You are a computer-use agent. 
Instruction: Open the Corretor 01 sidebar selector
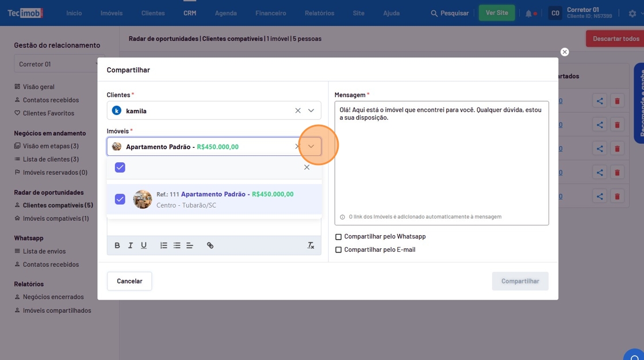pyautogui.click(x=59, y=64)
